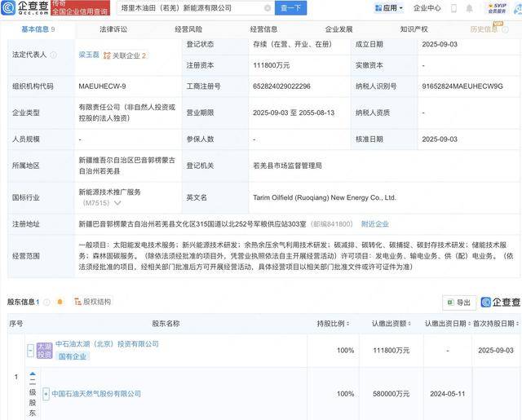This screenshot has height=420, width=522.
Task: Expand the 国标行业 M7515 chevron
Action: 117,203
